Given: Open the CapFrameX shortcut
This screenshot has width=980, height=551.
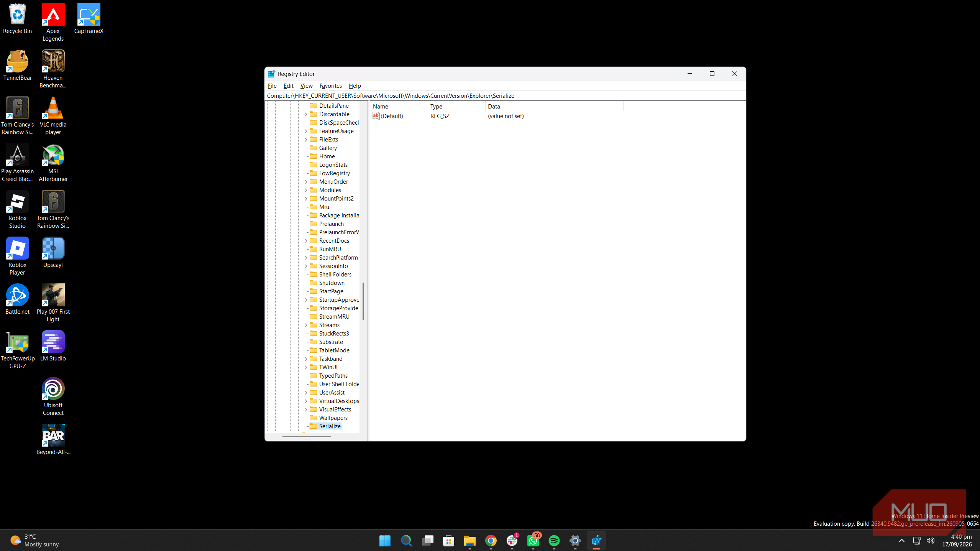Looking at the screenshot, I should [x=89, y=18].
